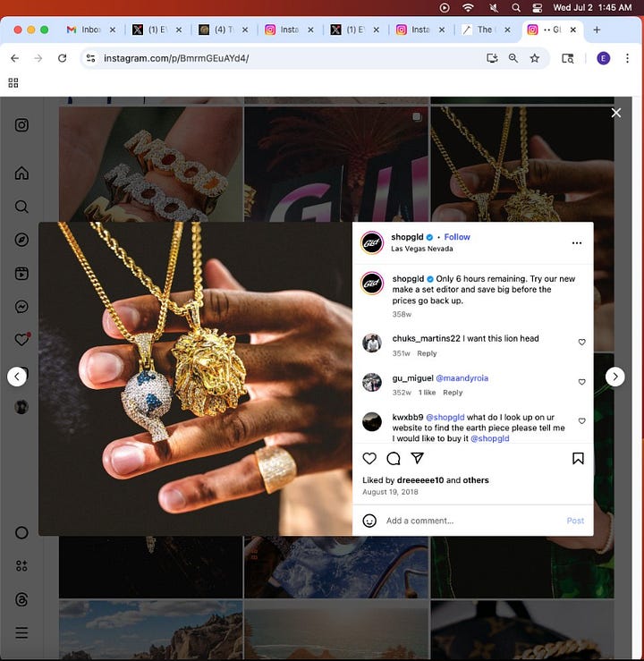Open Wi-Fi menu in menu bar
The image size is (644, 661).
(x=468, y=7)
